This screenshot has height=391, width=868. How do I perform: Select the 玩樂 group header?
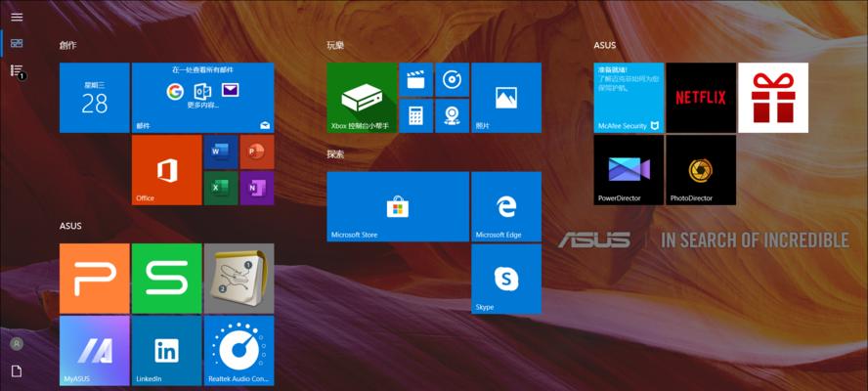335,45
